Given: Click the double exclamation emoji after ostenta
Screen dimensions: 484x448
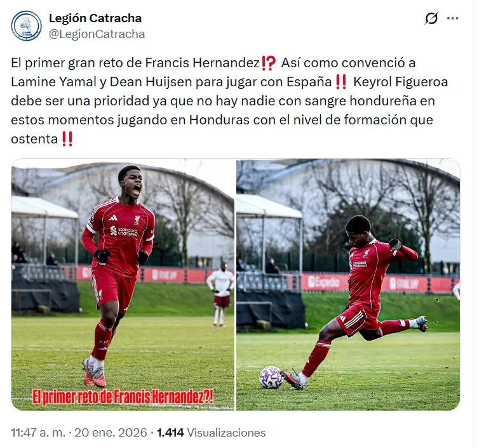Looking at the screenshot, I should 67,139.
